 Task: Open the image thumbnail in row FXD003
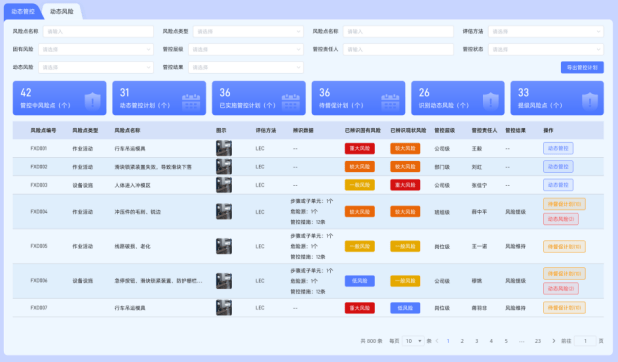point(224,185)
